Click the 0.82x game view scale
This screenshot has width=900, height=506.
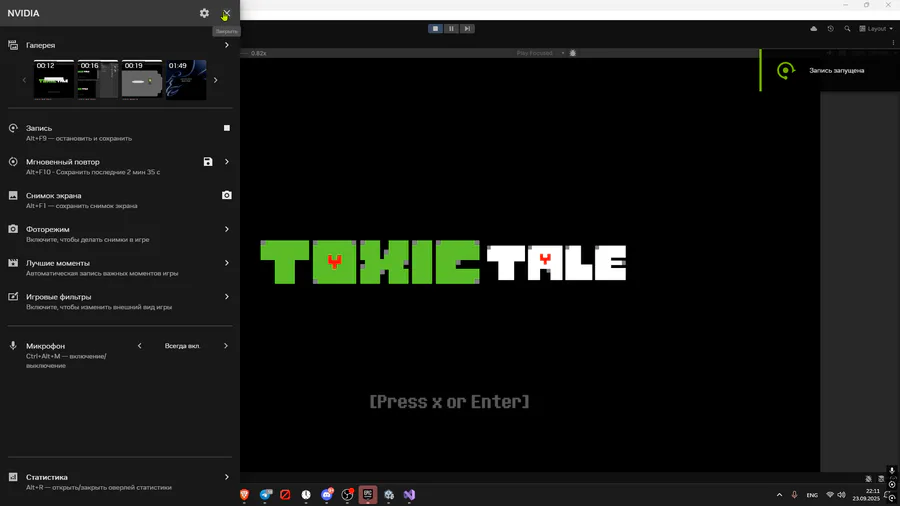click(258, 53)
